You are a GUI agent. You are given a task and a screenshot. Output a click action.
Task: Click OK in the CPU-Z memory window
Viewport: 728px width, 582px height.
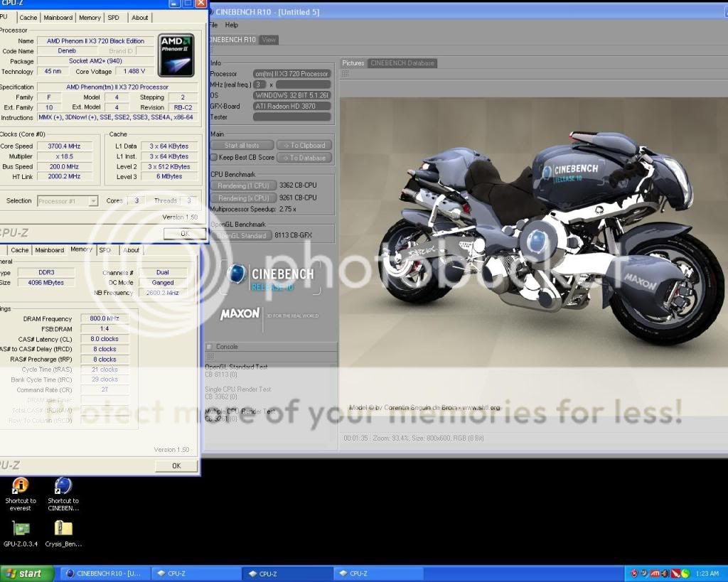(176, 465)
